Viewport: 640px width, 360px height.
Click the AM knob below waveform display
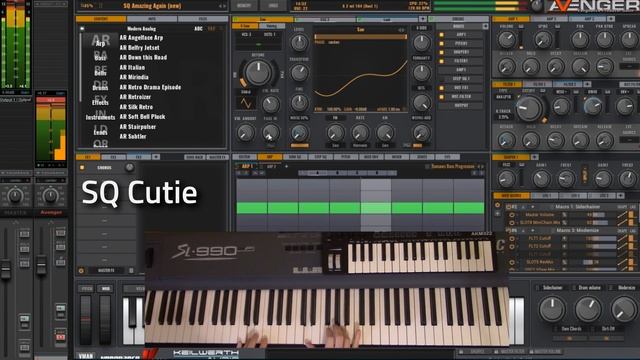tap(385, 133)
